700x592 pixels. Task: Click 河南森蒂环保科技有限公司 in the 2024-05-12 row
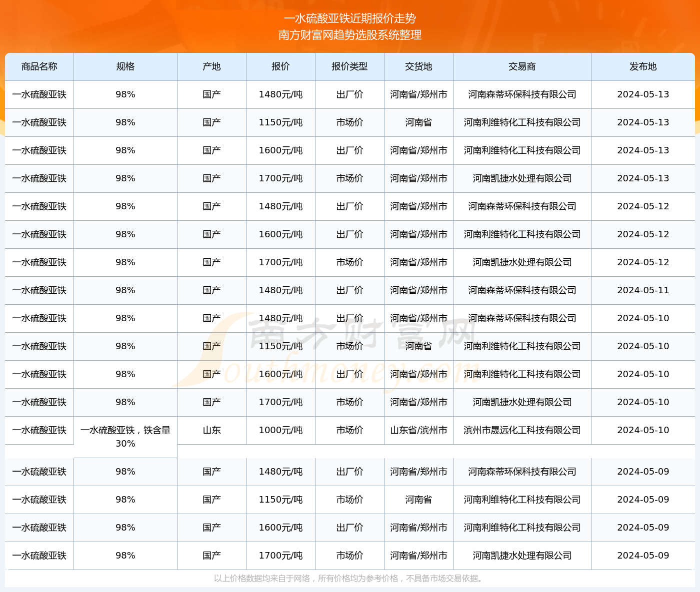pos(522,206)
